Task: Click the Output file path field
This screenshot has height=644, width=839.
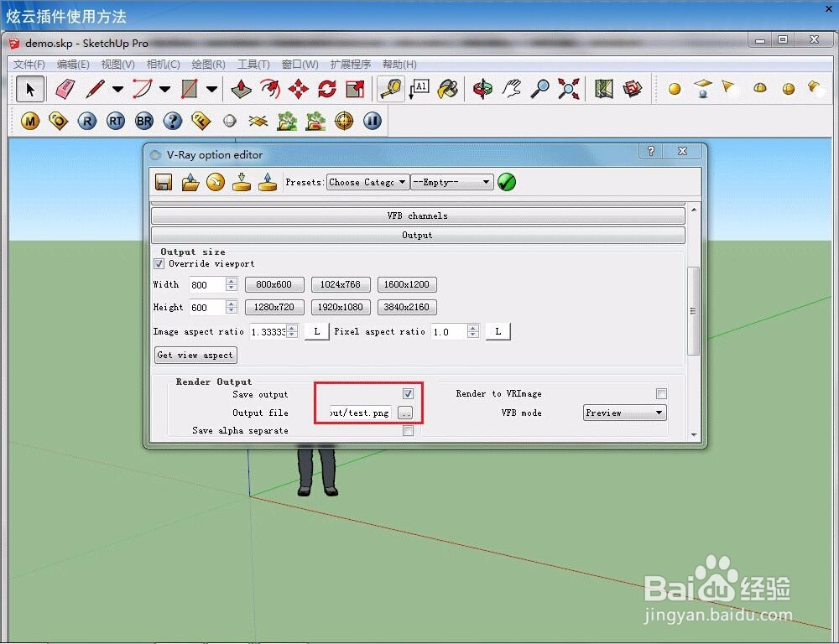Action: (360, 413)
